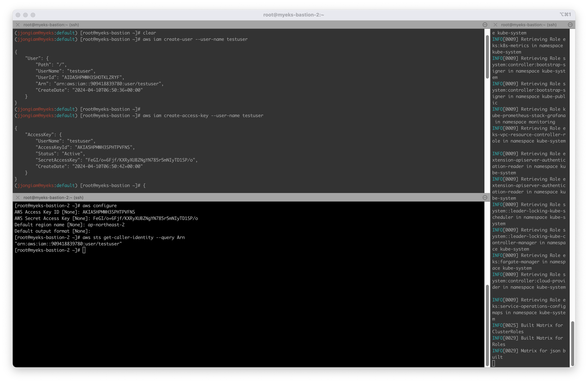Click the cursor block in the right pane
The image size is (588, 383).
pyautogui.click(x=494, y=363)
